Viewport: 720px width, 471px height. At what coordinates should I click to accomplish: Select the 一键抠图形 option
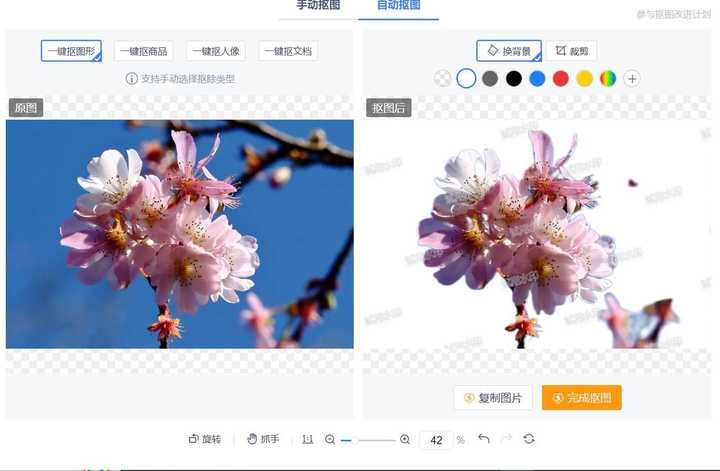point(71,51)
